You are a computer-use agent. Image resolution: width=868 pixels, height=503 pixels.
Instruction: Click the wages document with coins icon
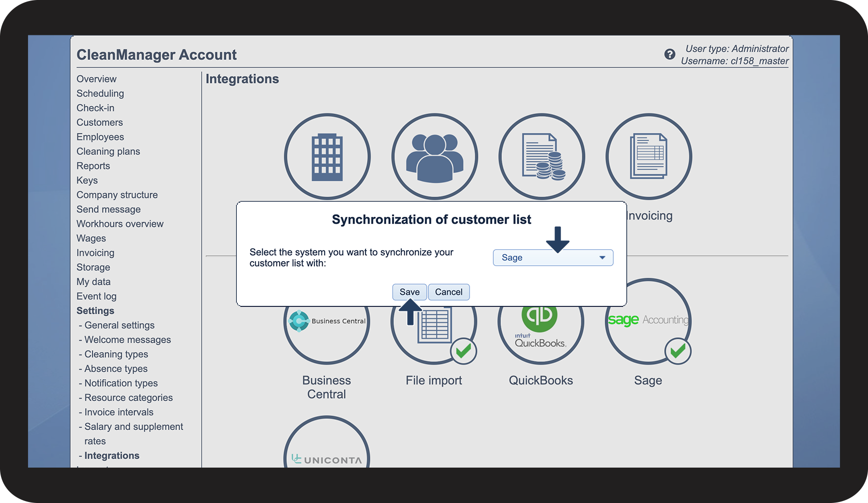coord(541,156)
